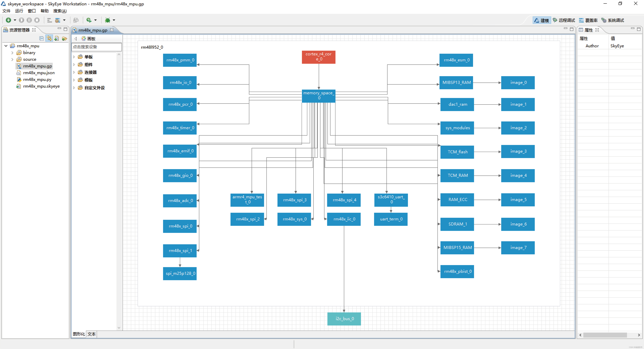This screenshot has width=644, height=349.
Task: Switch to 覆盖率 perspective
Action: pos(588,20)
